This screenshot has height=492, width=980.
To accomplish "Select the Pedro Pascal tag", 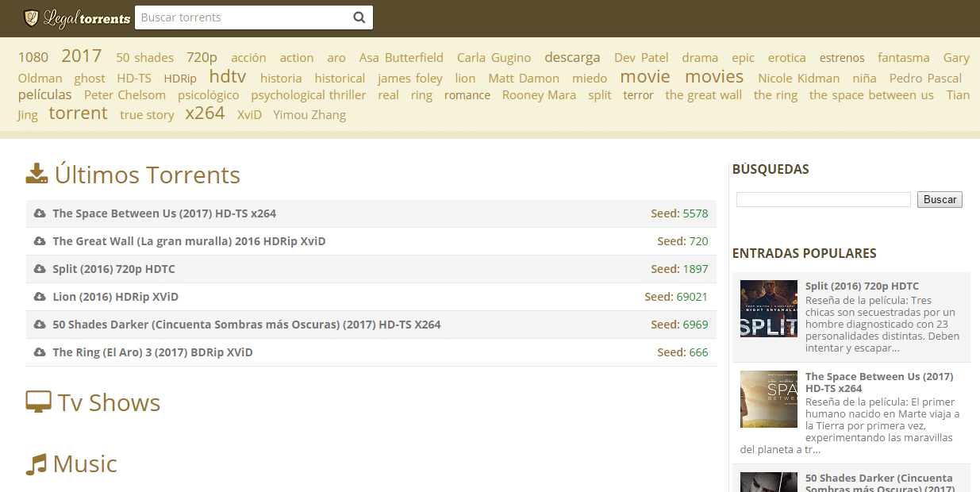I will (x=925, y=79).
